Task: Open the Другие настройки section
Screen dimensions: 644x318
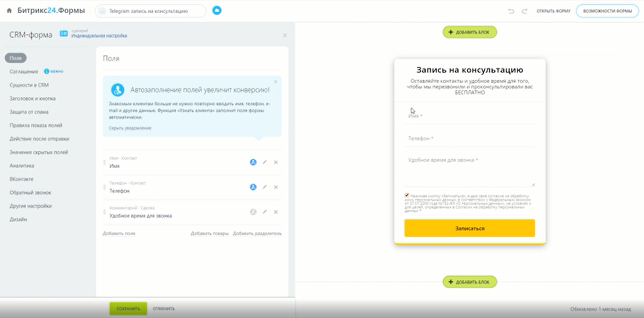Action: tap(31, 206)
